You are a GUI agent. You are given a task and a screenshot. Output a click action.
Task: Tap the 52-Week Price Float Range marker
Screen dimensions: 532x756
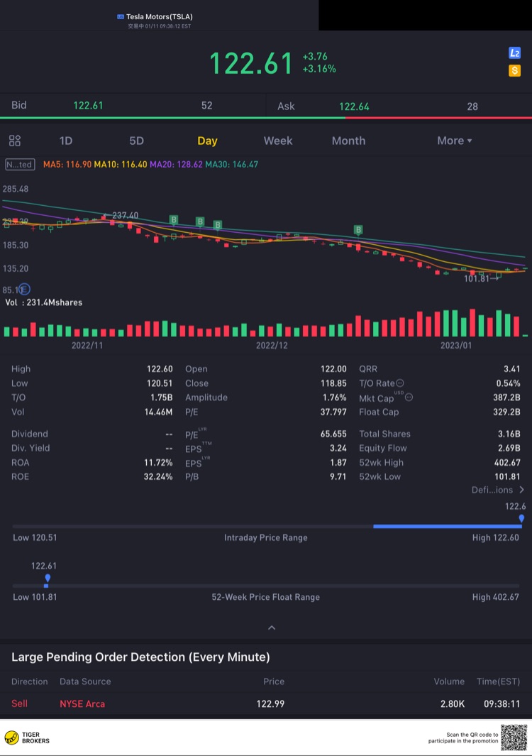coord(48,579)
